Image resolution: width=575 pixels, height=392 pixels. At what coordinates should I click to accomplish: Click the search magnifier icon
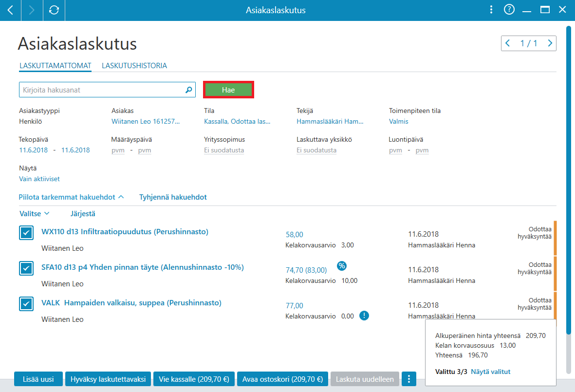click(x=189, y=90)
